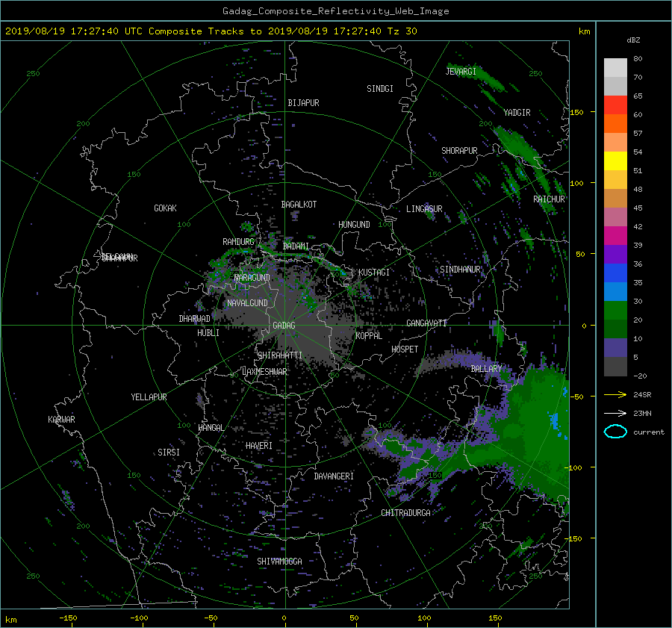This screenshot has width=672, height=628.
Task: Click the BAGALKOT city label
Action: tap(299, 205)
